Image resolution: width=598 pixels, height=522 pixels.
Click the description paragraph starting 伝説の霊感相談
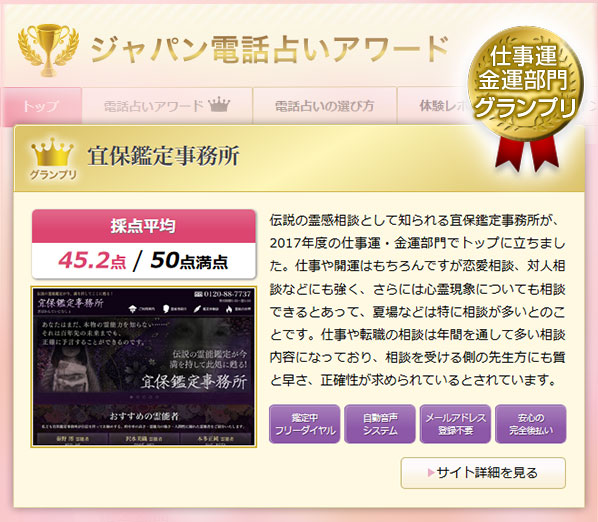point(418,300)
